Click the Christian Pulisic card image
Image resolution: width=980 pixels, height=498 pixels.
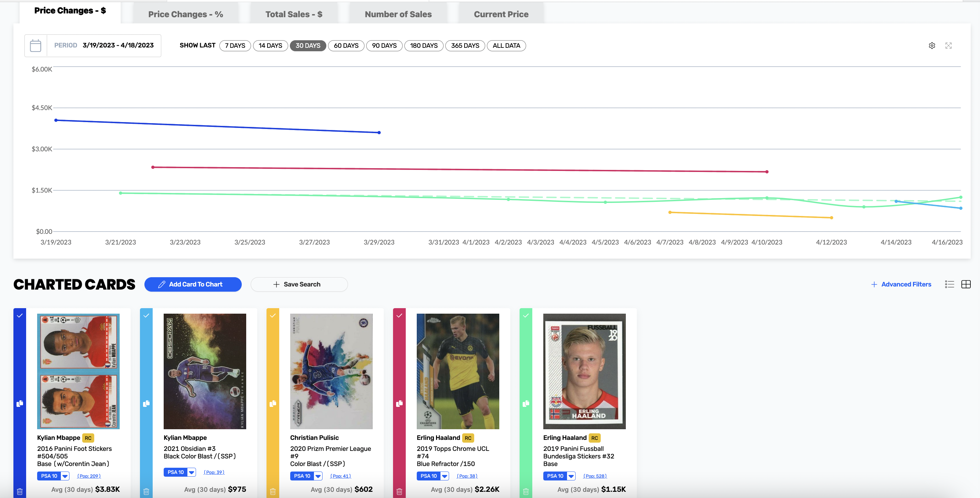pyautogui.click(x=331, y=371)
